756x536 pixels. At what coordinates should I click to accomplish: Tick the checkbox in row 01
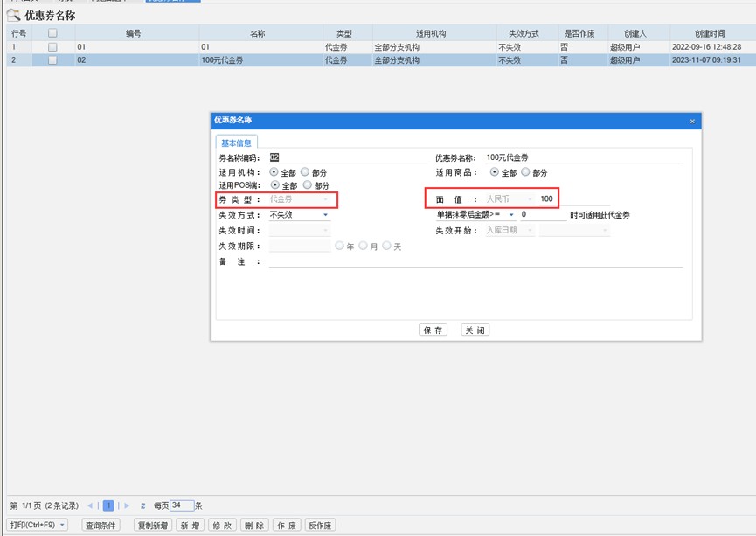(52, 47)
